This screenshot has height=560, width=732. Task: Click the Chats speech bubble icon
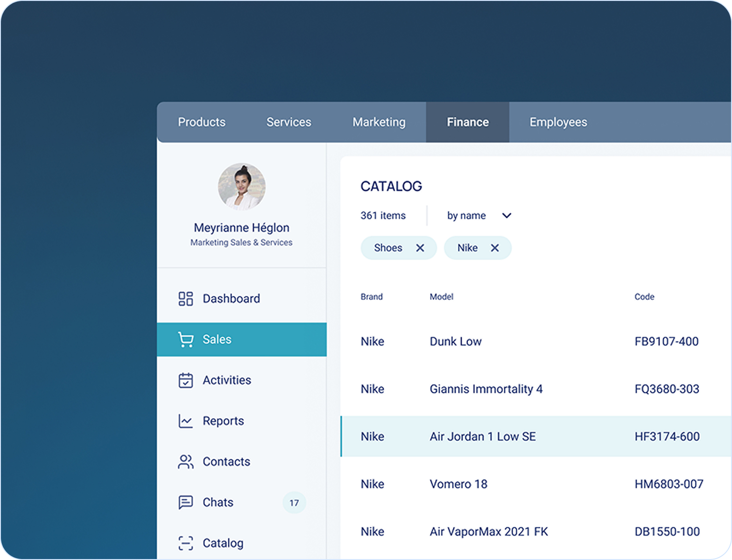[185, 502]
